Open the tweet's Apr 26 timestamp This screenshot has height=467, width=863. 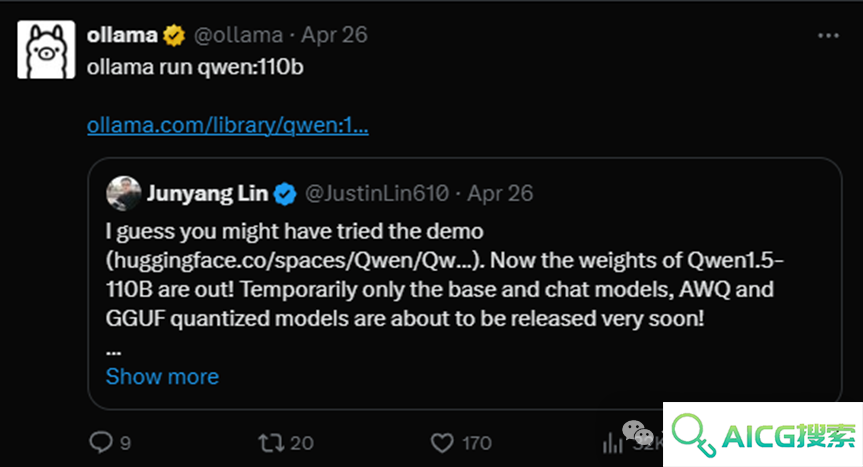[334, 36]
